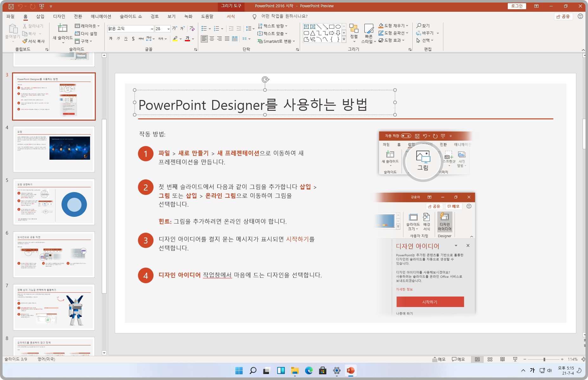
Task: Expand the shapes gallery More arrow
Action: coord(344,39)
